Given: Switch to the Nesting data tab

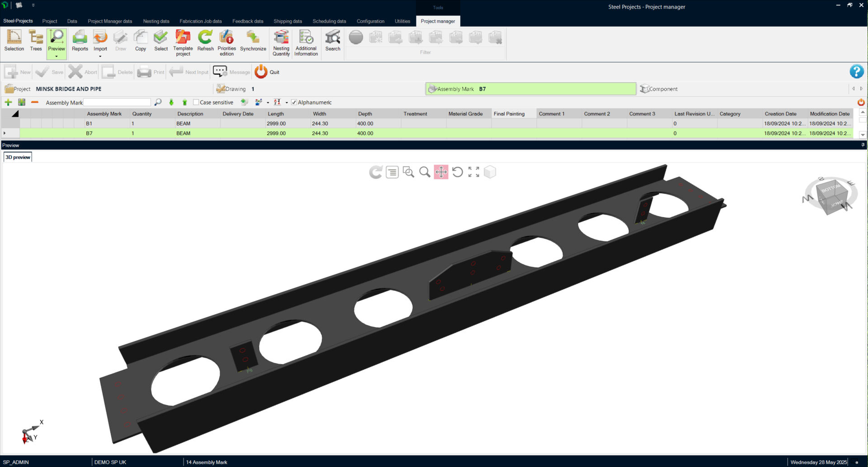Looking at the screenshot, I should coord(156,21).
